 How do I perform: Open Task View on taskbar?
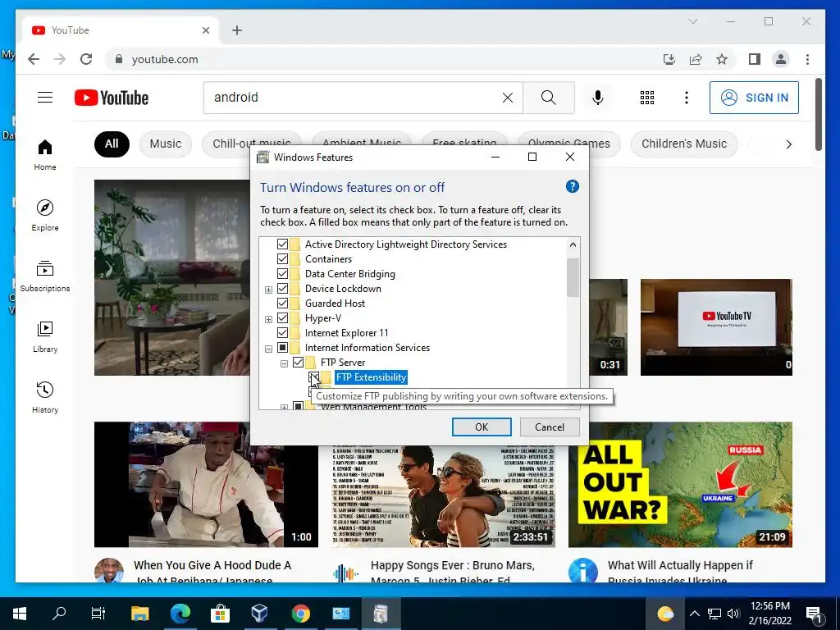[x=98, y=614]
